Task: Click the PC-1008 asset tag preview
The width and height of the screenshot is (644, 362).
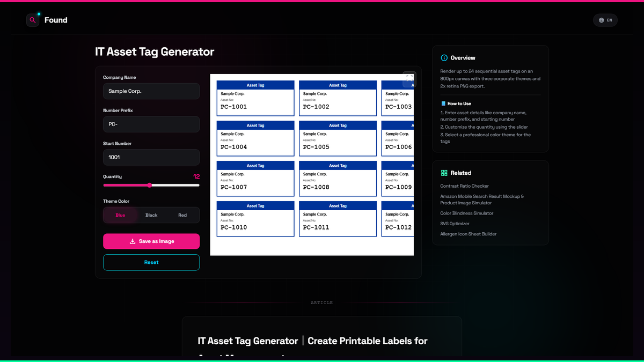Action: (338, 179)
